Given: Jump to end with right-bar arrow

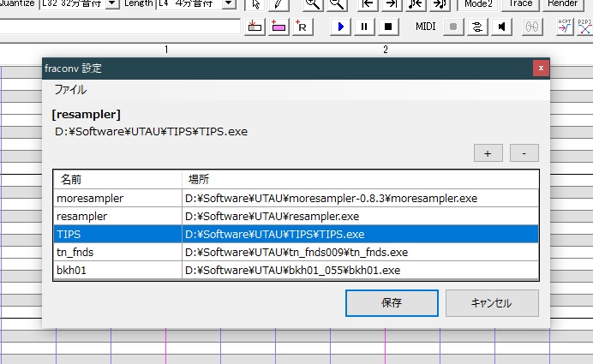Looking at the screenshot, I should pyautogui.click(x=392, y=3).
